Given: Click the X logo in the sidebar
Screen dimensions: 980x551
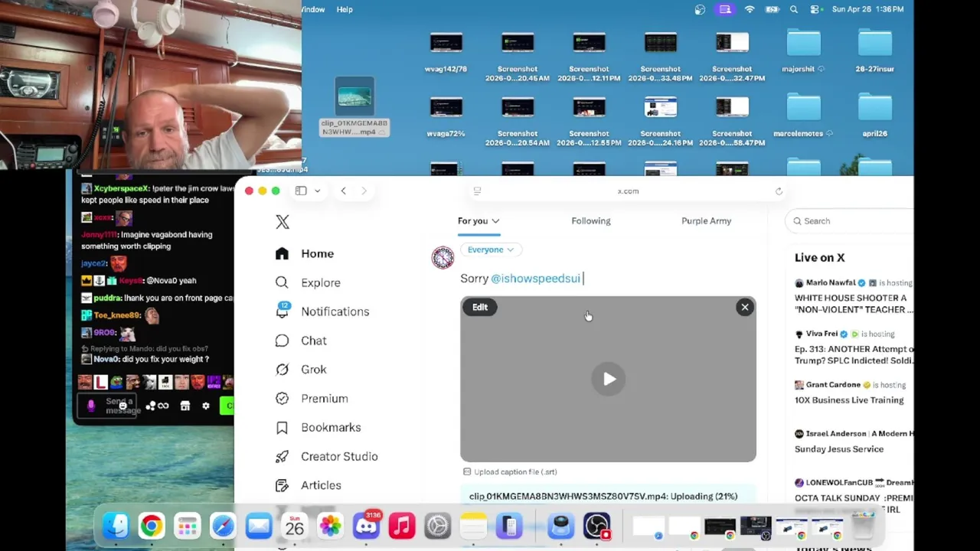Looking at the screenshot, I should [283, 222].
